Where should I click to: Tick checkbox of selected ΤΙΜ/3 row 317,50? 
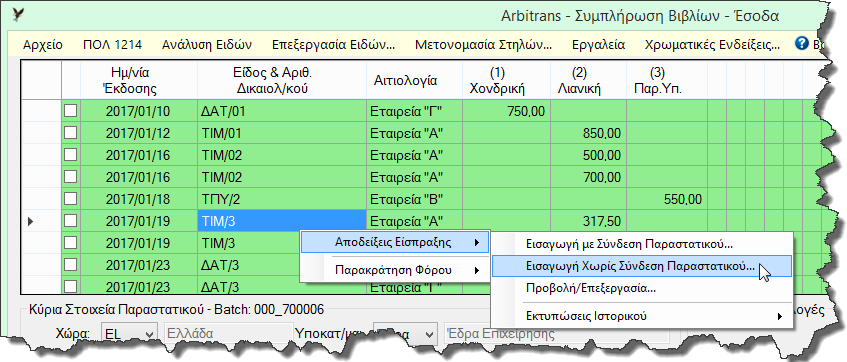[x=71, y=220]
